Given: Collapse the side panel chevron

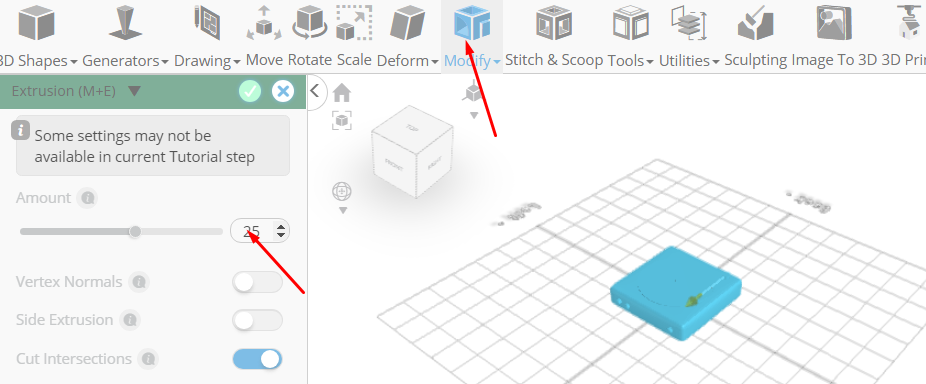Looking at the screenshot, I should 315,91.
